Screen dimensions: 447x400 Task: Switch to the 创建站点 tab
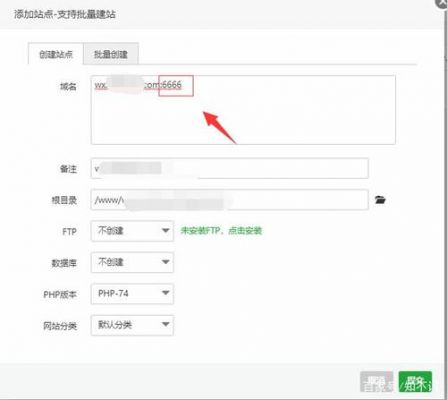(x=56, y=54)
